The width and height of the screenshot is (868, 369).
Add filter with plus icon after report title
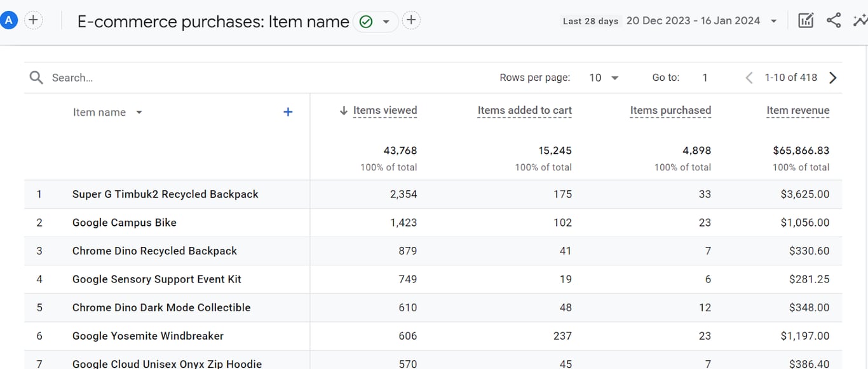(x=411, y=20)
